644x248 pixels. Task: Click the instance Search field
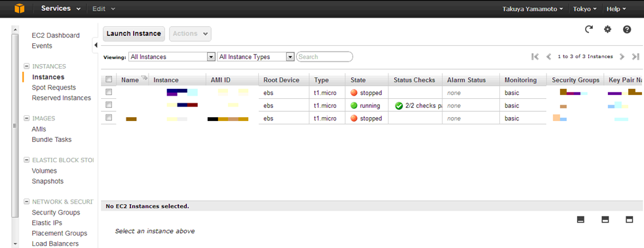click(324, 56)
